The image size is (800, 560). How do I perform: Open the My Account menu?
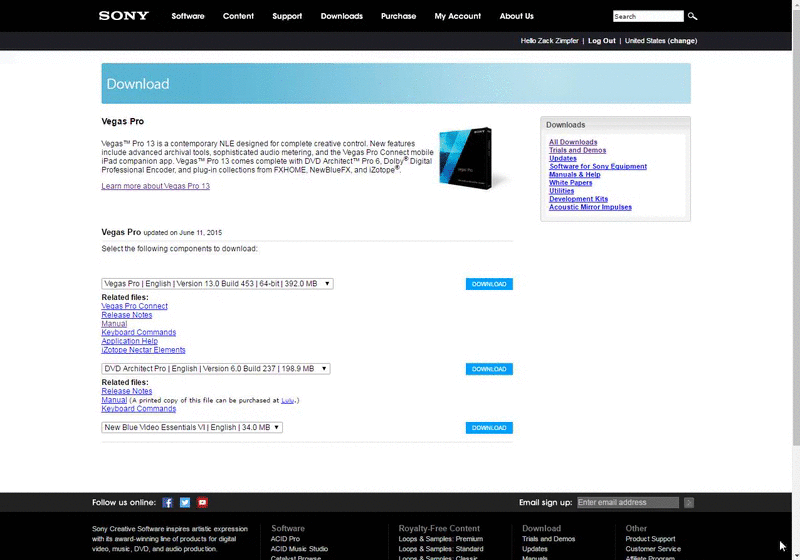tap(458, 16)
